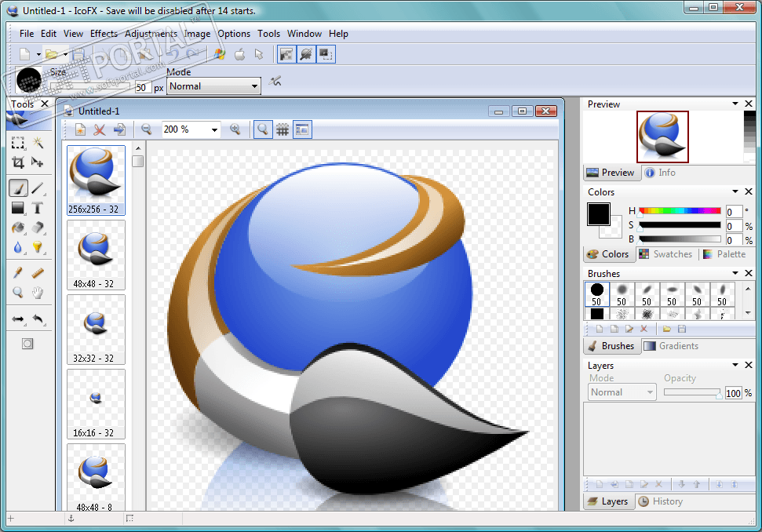Screen dimensions: 762x532
Task: Toggle the quick mask button in Tools panel
Action: pyautogui.click(x=27, y=344)
